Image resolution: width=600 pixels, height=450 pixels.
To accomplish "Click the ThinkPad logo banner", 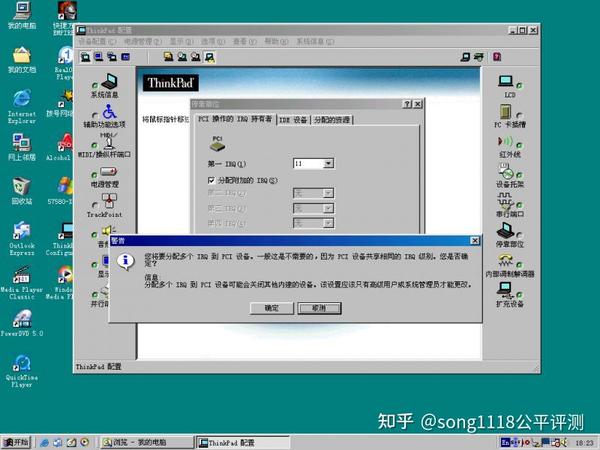I will [x=171, y=83].
